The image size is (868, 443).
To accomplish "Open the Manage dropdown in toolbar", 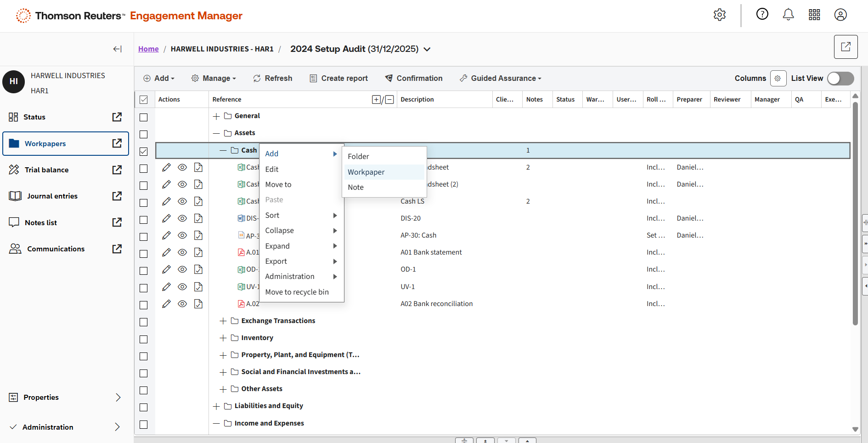I will [214, 79].
